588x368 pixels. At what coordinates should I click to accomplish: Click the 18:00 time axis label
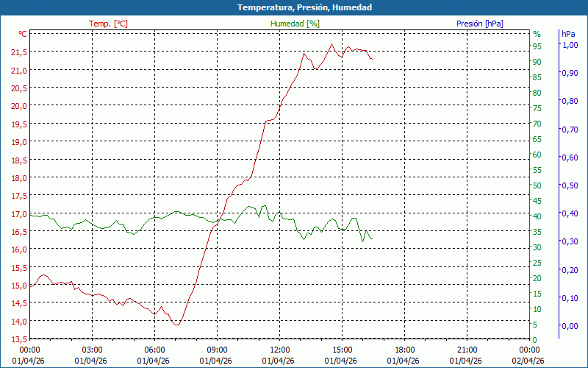[405, 350]
